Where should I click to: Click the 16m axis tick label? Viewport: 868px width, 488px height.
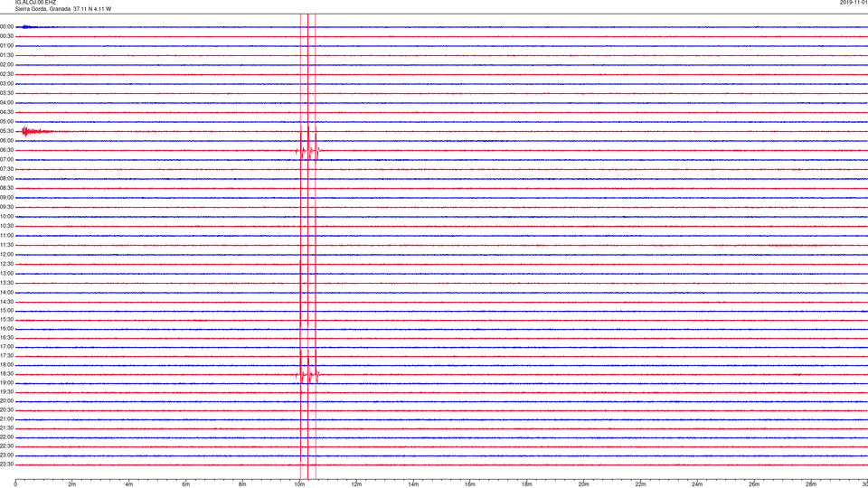pos(470,484)
